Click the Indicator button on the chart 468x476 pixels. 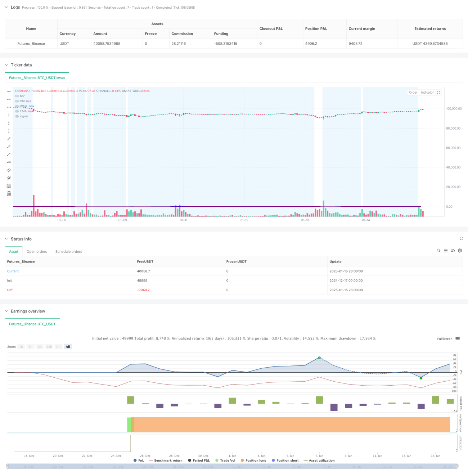[427, 93]
